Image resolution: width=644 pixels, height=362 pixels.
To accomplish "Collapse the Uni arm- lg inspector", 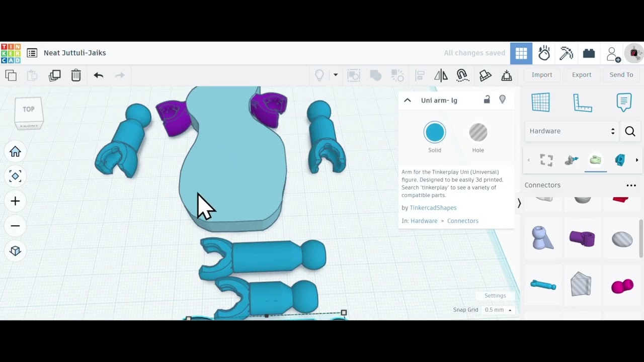I will pos(408,100).
